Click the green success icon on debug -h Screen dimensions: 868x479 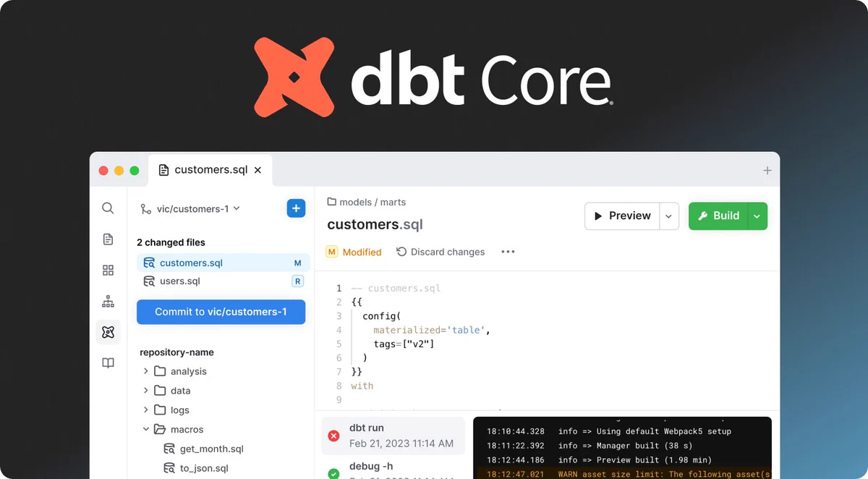(333, 474)
